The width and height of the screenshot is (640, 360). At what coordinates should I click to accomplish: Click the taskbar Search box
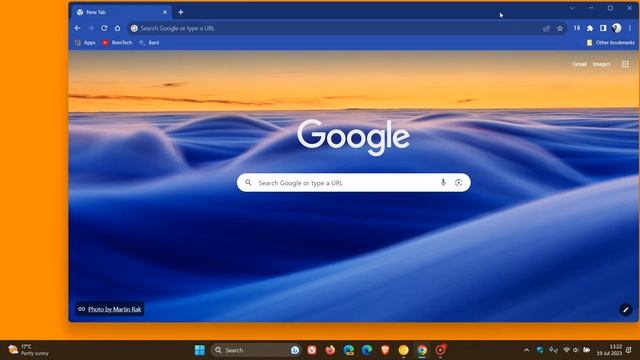click(x=256, y=350)
